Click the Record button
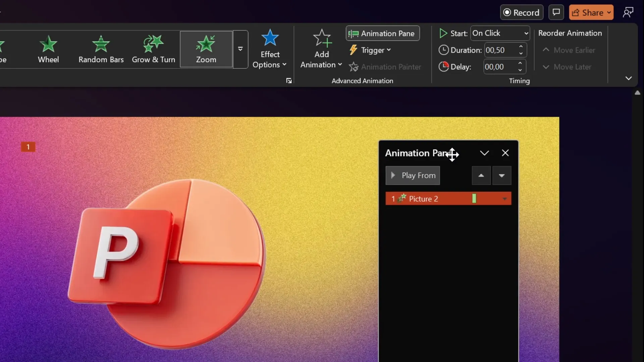The width and height of the screenshot is (644, 362). [522, 13]
